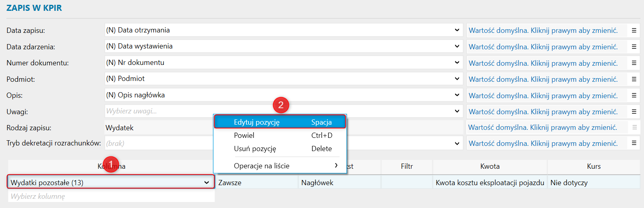The width and height of the screenshot is (644, 208).
Task: Click the Wybierz kolumnę input field
Action: (111, 196)
